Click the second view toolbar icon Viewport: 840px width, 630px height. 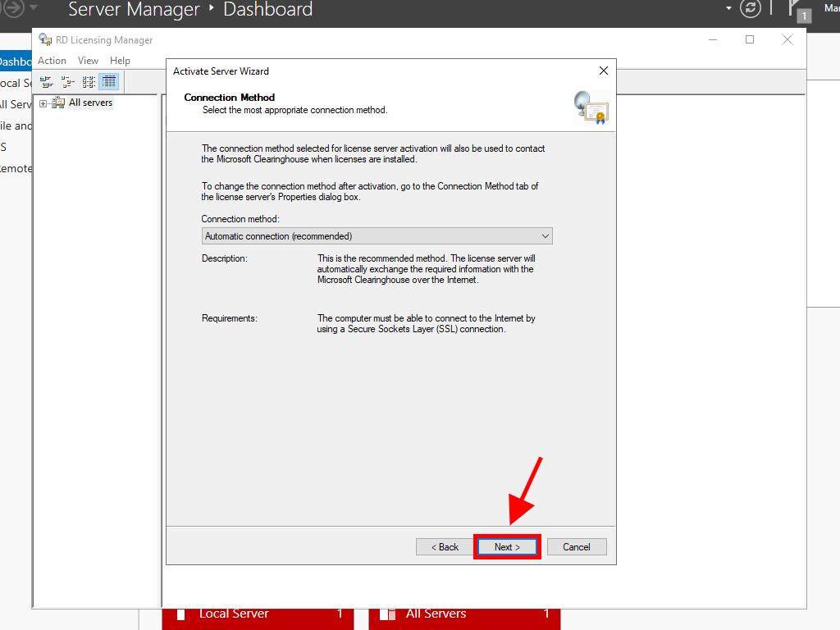(x=67, y=82)
